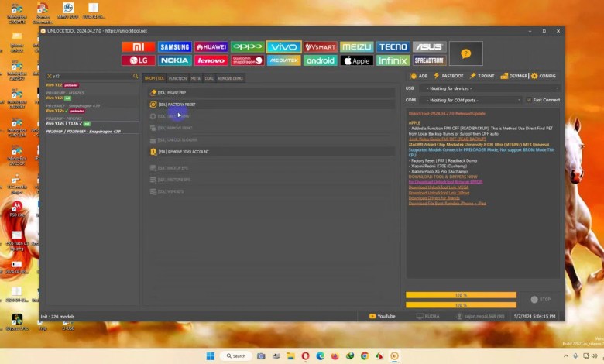Click the EDL Remove Vivo Account button
Image resolution: width=604 pixels, height=364 pixels.
183,152
